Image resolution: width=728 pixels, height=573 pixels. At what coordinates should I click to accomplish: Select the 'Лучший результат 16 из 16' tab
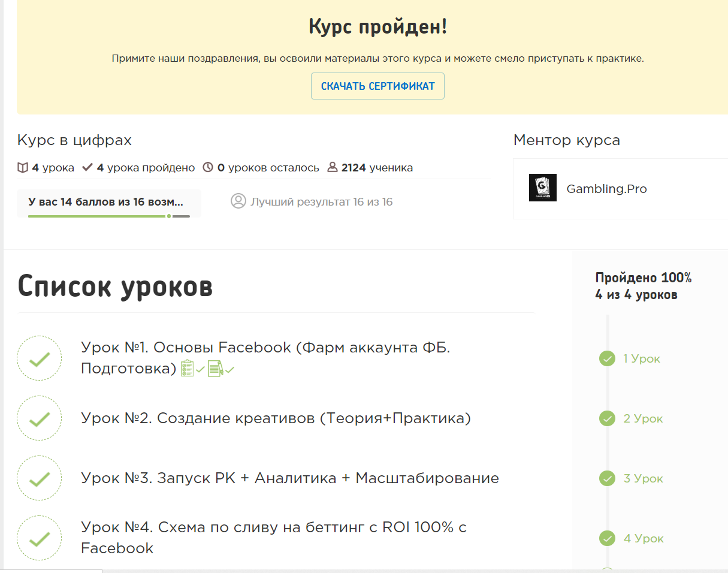pyautogui.click(x=312, y=202)
